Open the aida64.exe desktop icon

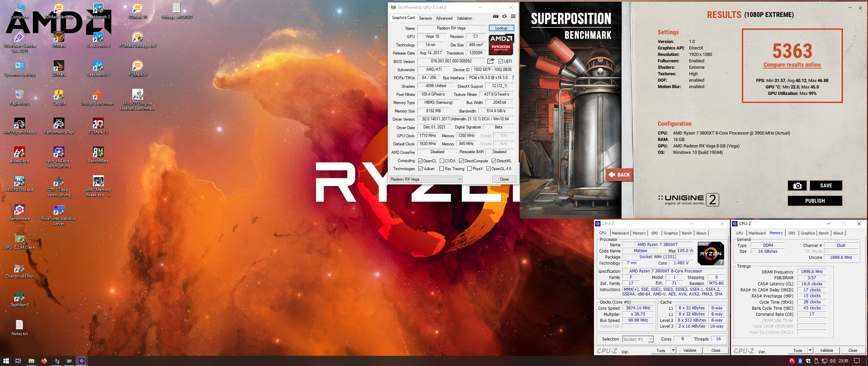[x=20, y=155]
